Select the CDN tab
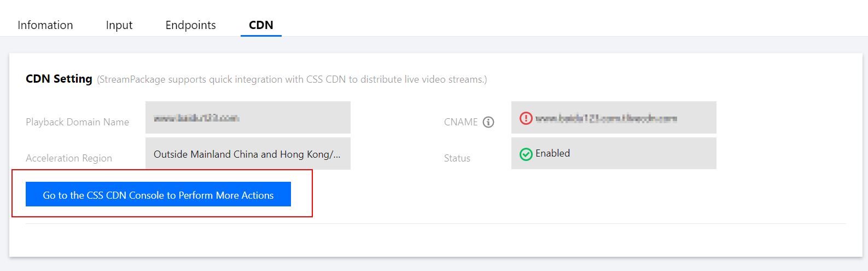The image size is (868, 271). point(261,25)
